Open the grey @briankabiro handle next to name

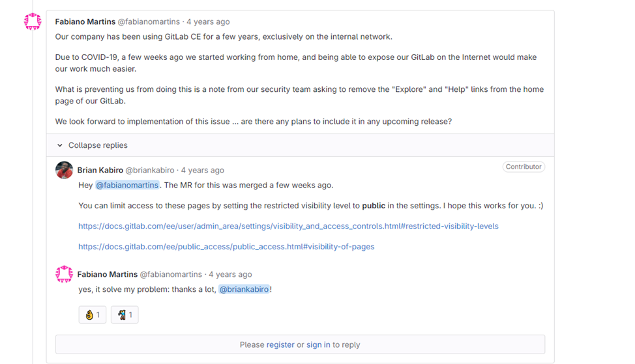(x=150, y=170)
